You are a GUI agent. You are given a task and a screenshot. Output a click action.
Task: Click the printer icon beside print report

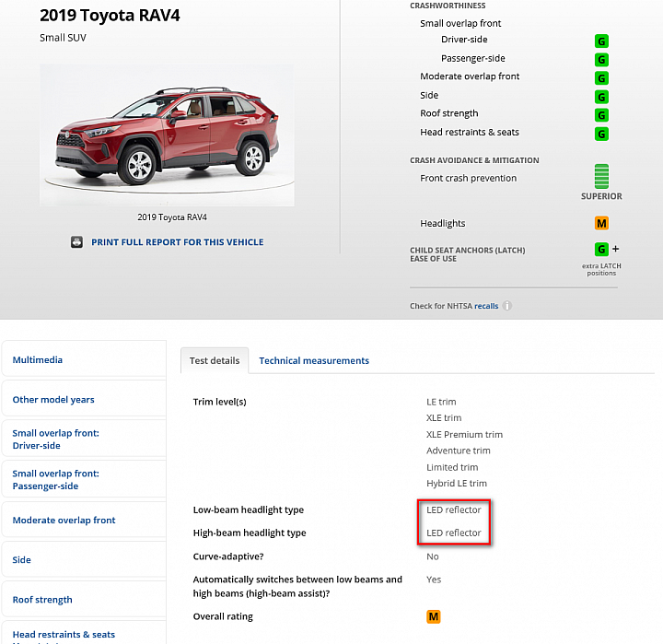(x=76, y=242)
